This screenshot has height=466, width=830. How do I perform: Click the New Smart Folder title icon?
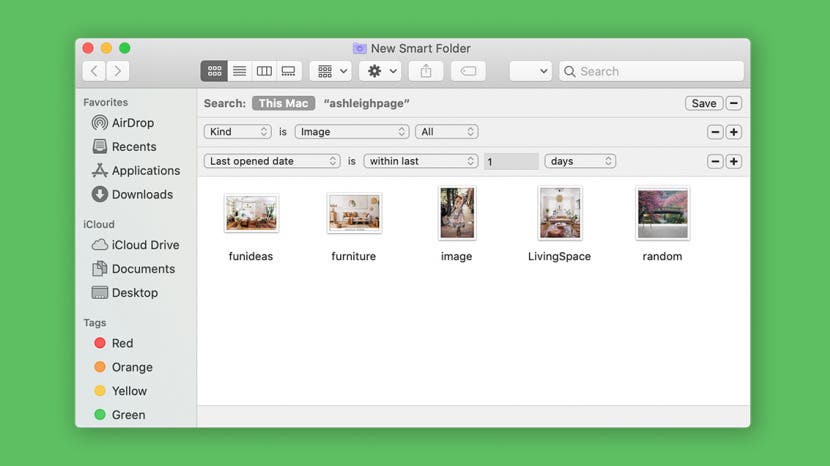coord(359,48)
